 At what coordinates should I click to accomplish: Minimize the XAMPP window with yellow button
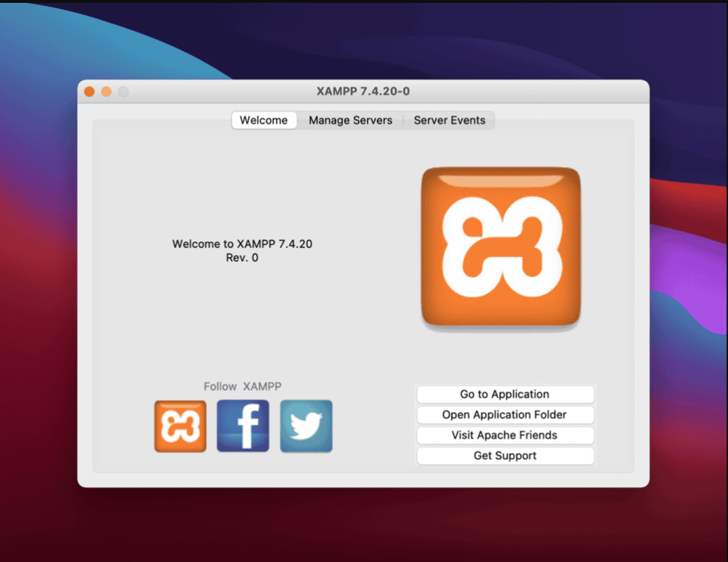(107, 92)
